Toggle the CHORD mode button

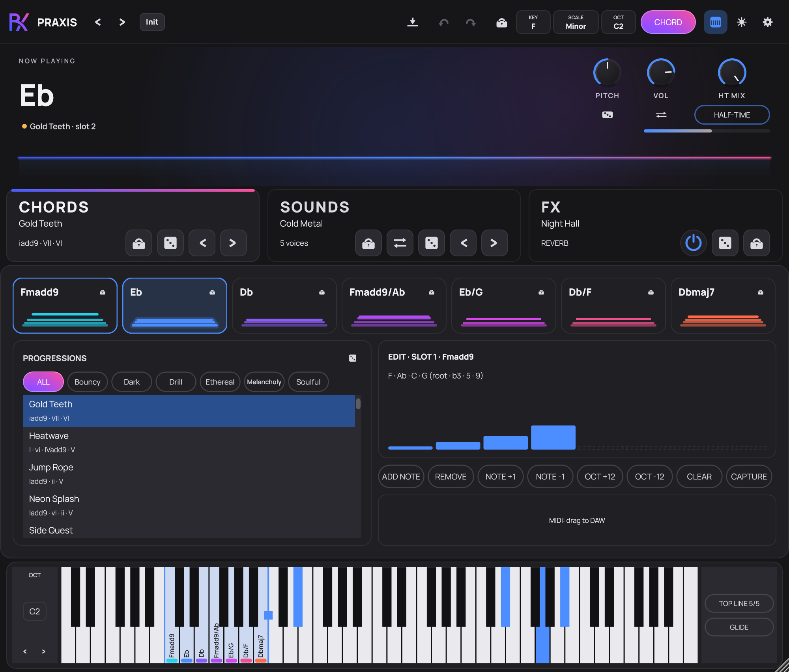(x=668, y=22)
